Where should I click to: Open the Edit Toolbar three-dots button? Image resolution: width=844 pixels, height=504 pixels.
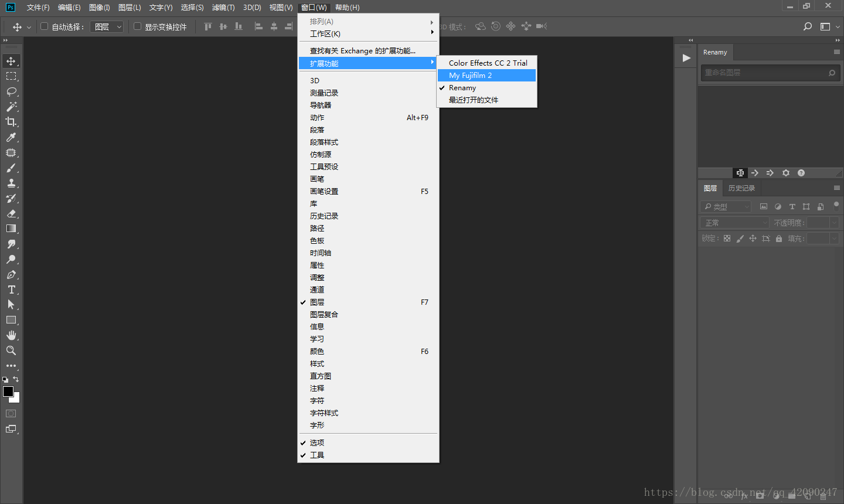[x=11, y=366]
